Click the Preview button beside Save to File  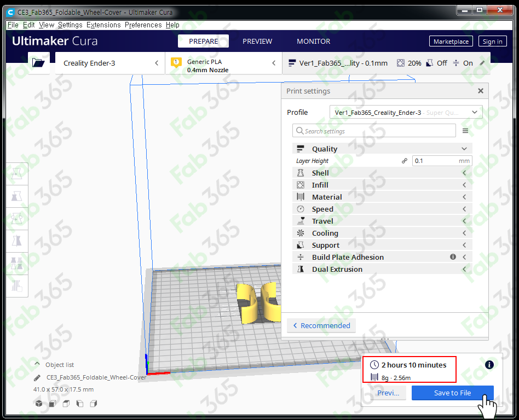[x=388, y=393]
